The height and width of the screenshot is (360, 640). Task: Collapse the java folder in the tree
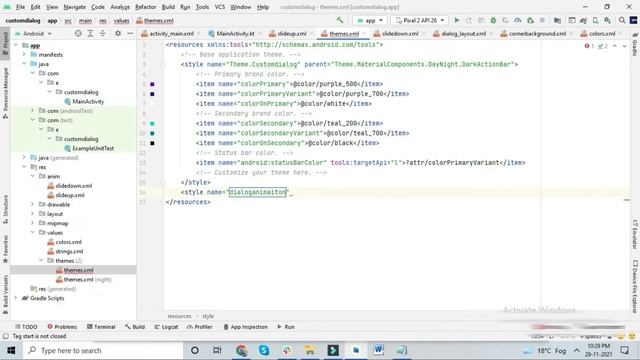(x=24, y=64)
